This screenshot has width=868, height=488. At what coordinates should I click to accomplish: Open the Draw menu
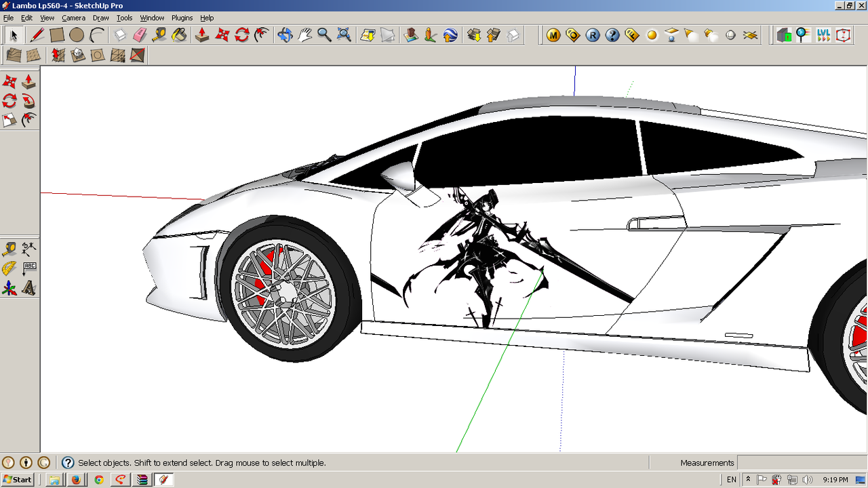[x=100, y=18]
